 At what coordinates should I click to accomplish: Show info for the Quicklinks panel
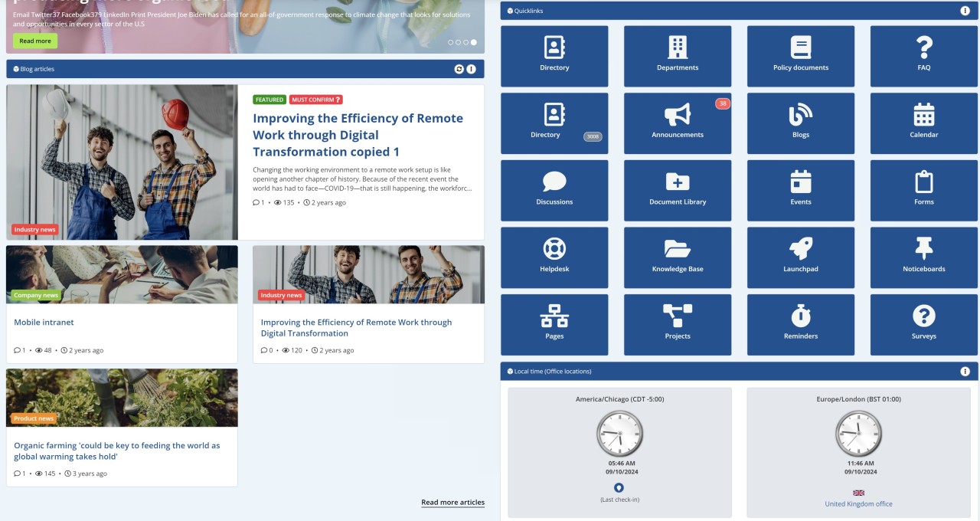[x=965, y=11]
